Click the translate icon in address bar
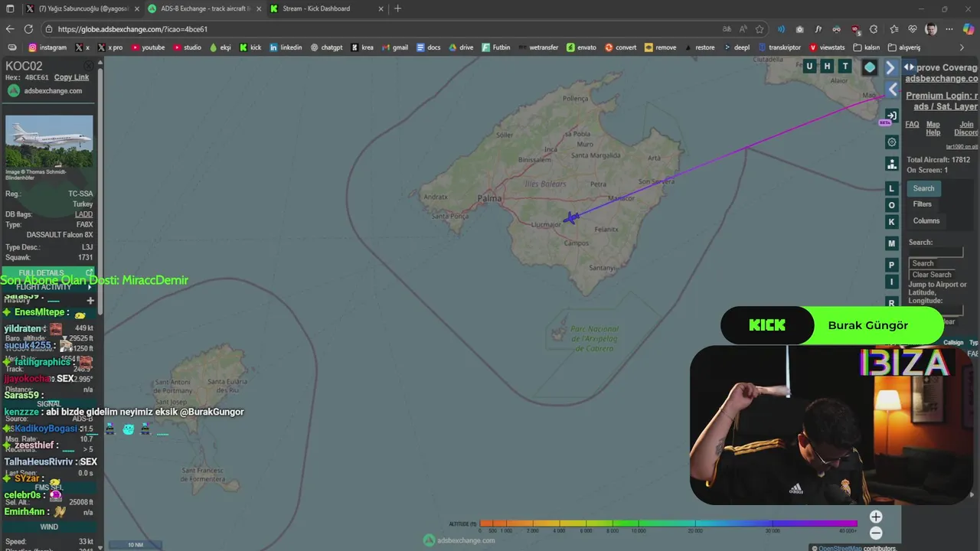The height and width of the screenshot is (551, 980). point(726,29)
